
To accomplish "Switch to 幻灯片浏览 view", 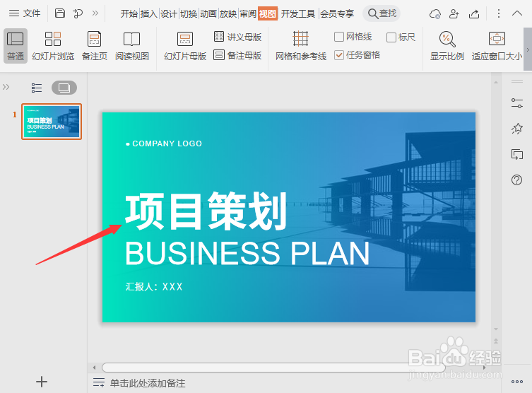I will [53, 46].
